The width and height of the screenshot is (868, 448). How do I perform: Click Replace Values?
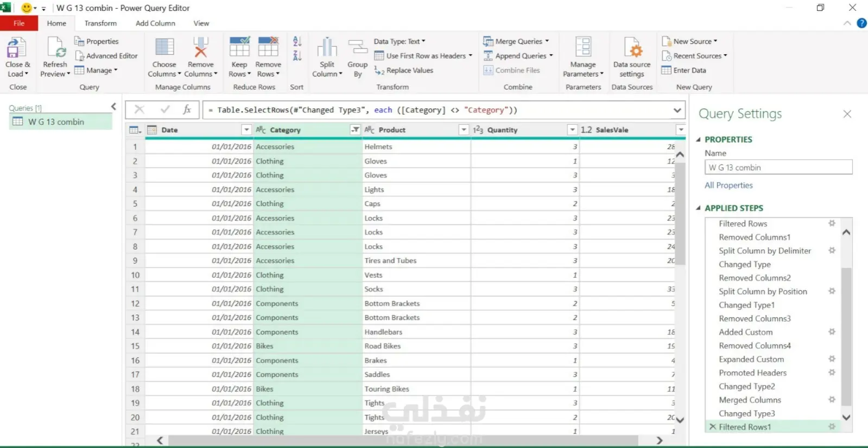pyautogui.click(x=404, y=71)
